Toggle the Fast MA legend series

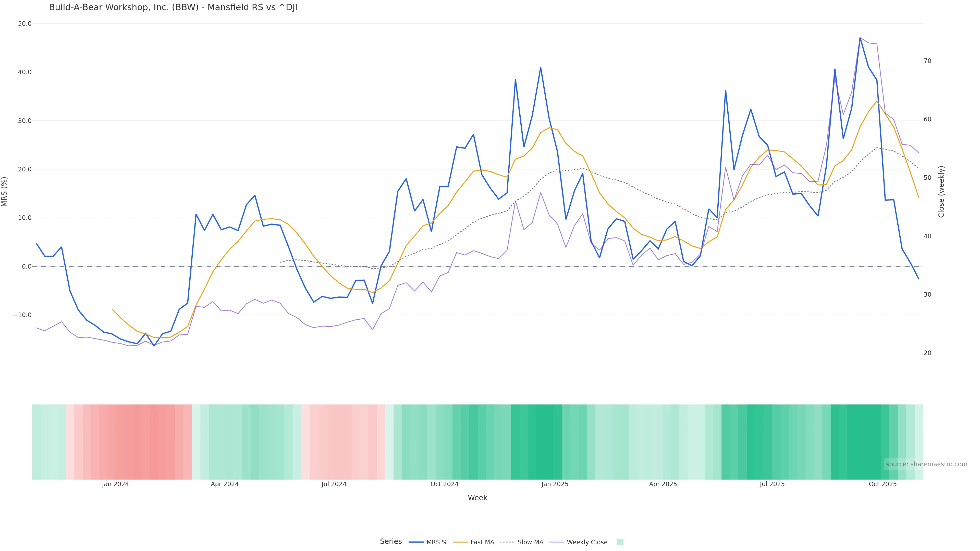coord(482,542)
